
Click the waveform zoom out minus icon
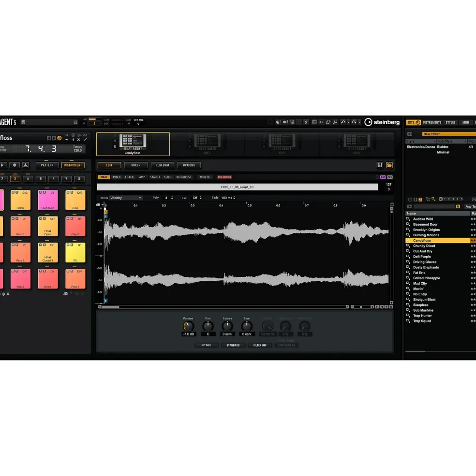(x=352, y=307)
